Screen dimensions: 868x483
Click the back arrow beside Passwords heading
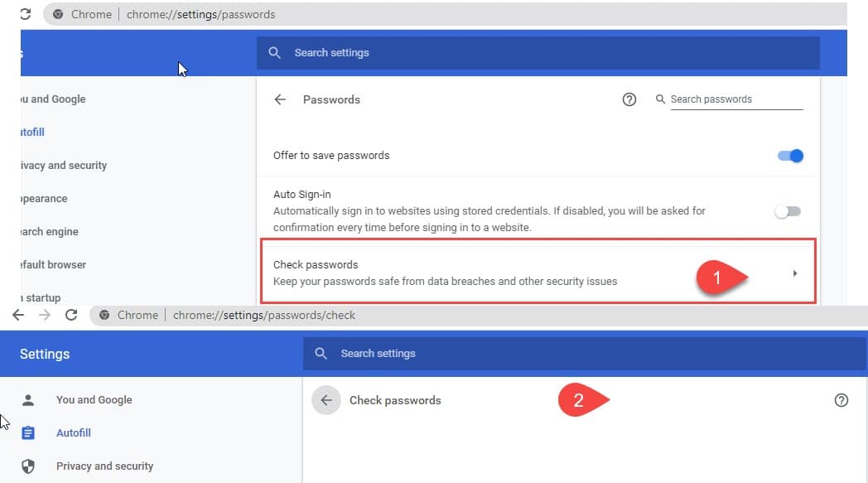(280, 99)
